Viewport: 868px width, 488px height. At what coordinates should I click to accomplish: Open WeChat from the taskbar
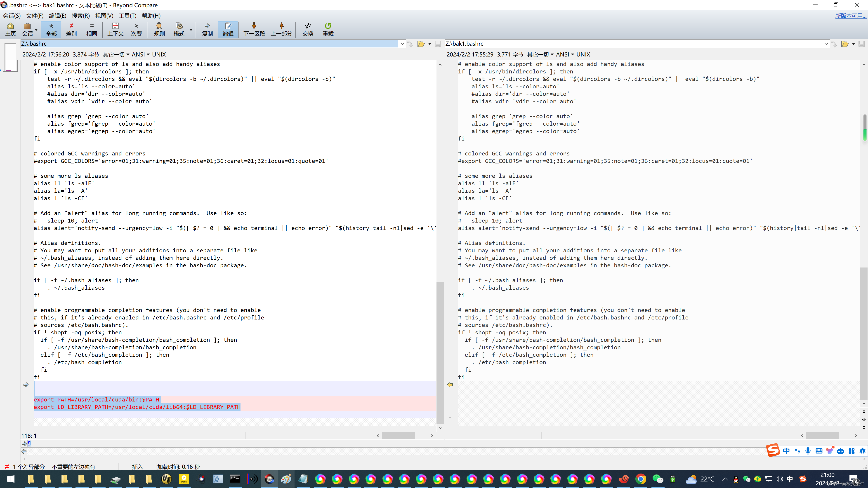tap(657, 479)
